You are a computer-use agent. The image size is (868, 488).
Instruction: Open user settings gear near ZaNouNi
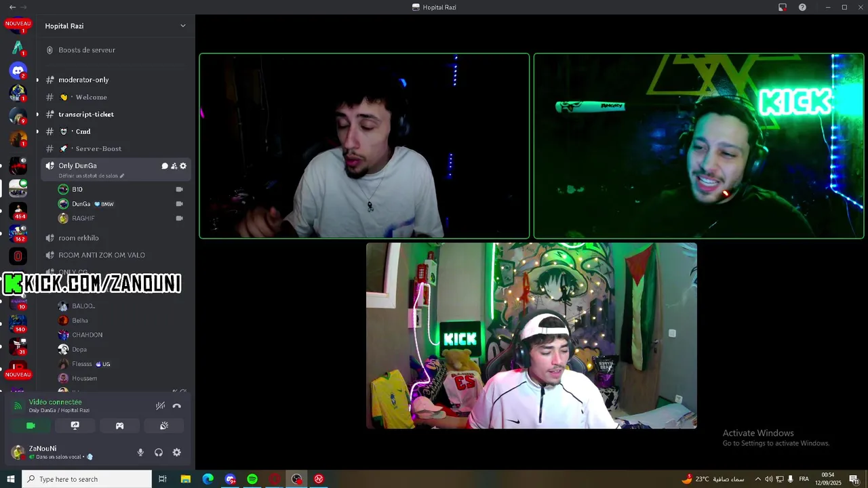point(177,452)
